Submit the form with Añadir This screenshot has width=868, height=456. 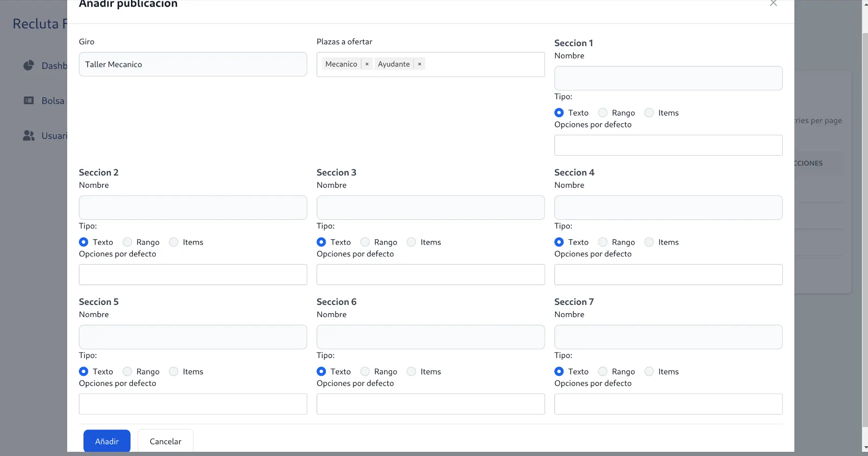[x=107, y=441]
